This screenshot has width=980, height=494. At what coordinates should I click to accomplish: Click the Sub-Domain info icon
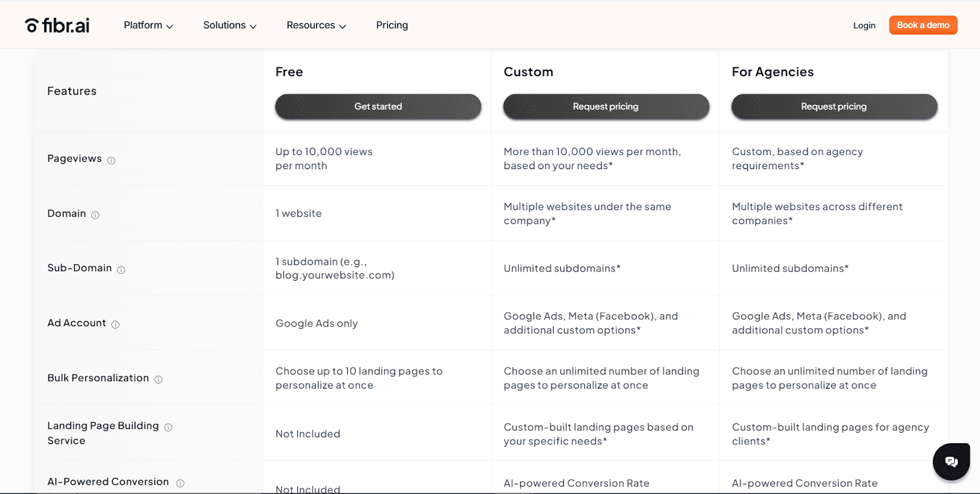(121, 270)
